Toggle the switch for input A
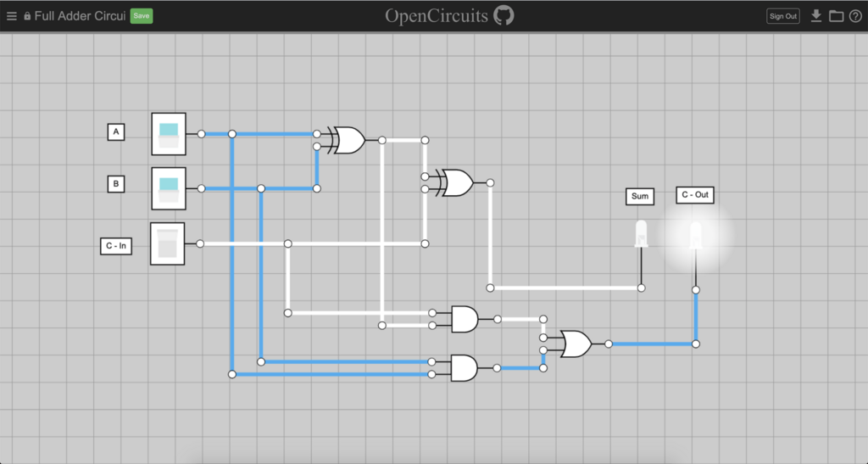This screenshot has height=464, width=868. (x=169, y=135)
